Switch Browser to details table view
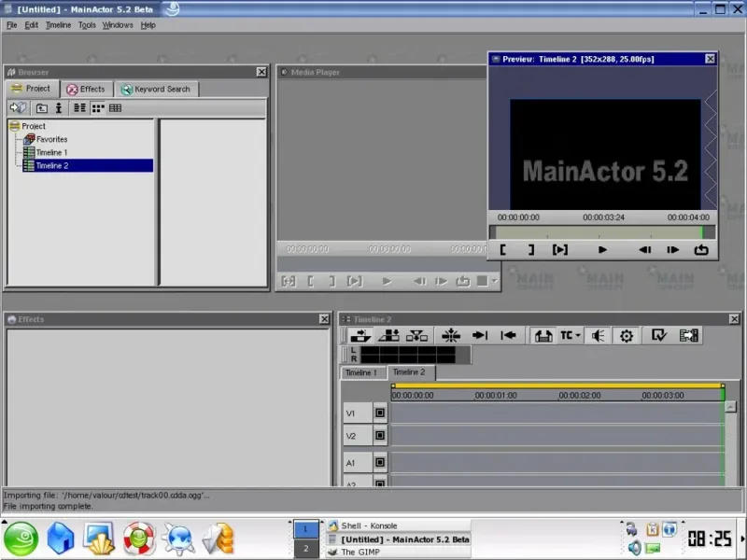This screenshot has width=747, height=560. point(115,108)
